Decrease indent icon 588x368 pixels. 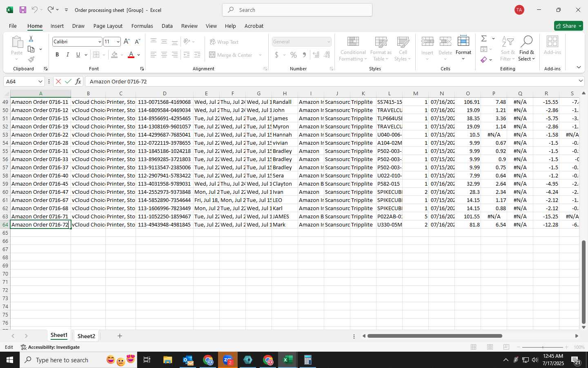(x=187, y=55)
